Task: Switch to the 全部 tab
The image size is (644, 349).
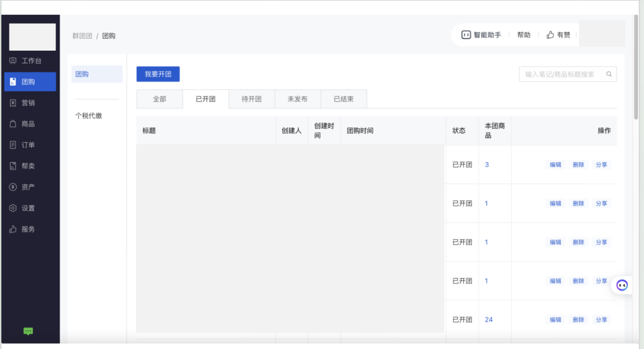Action: click(x=160, y=99)
